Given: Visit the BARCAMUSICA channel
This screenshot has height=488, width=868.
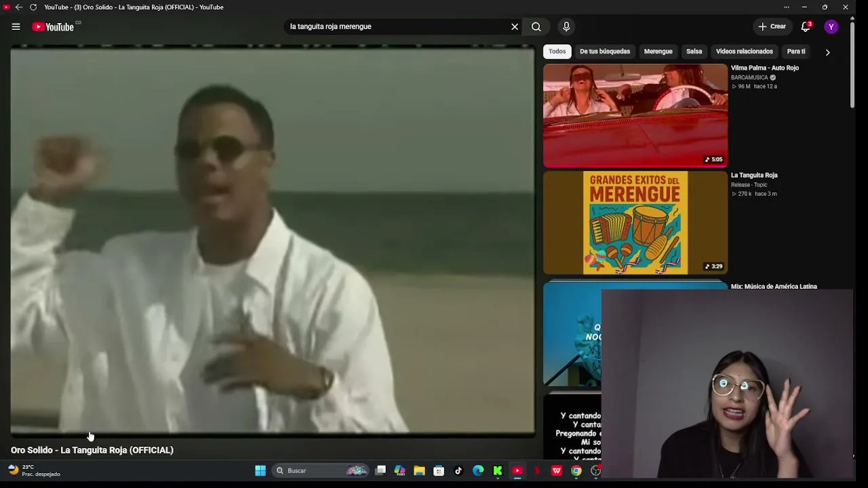Looking at the screenshot, I should pyautogui.click(x=749, y=77).
